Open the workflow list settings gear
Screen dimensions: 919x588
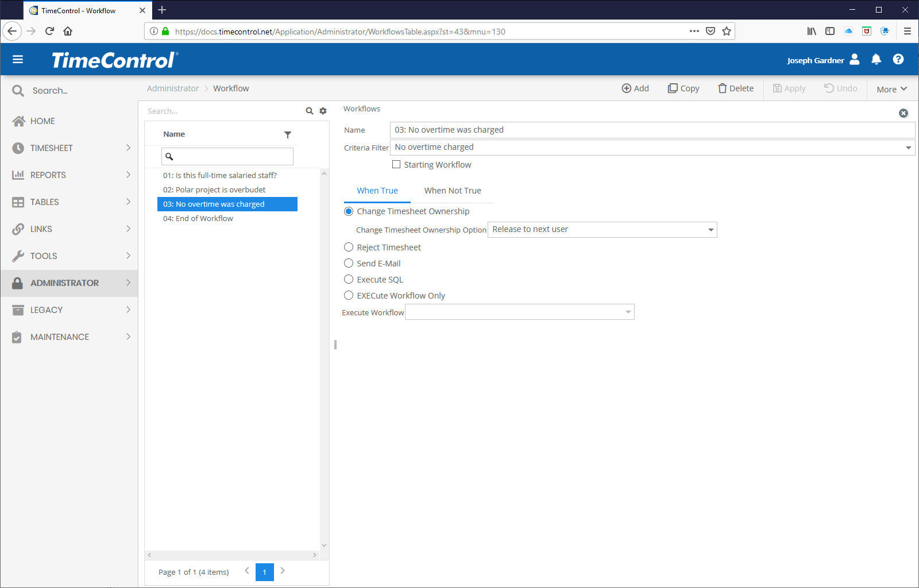(x=323, y=111)
